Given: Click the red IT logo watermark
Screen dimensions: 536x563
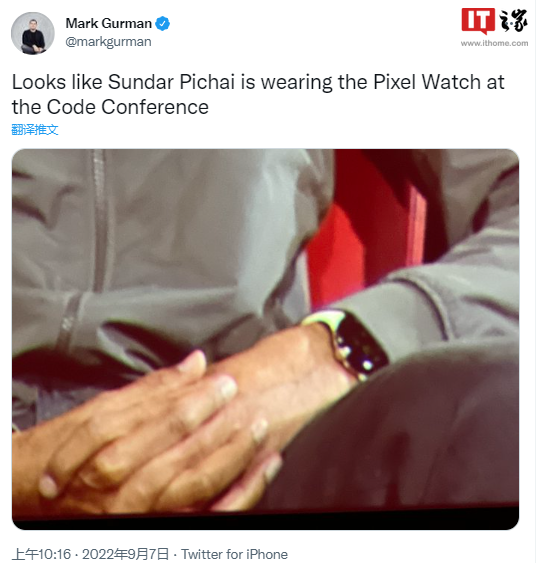Looking at the screenshot, I should pos(478,20).
